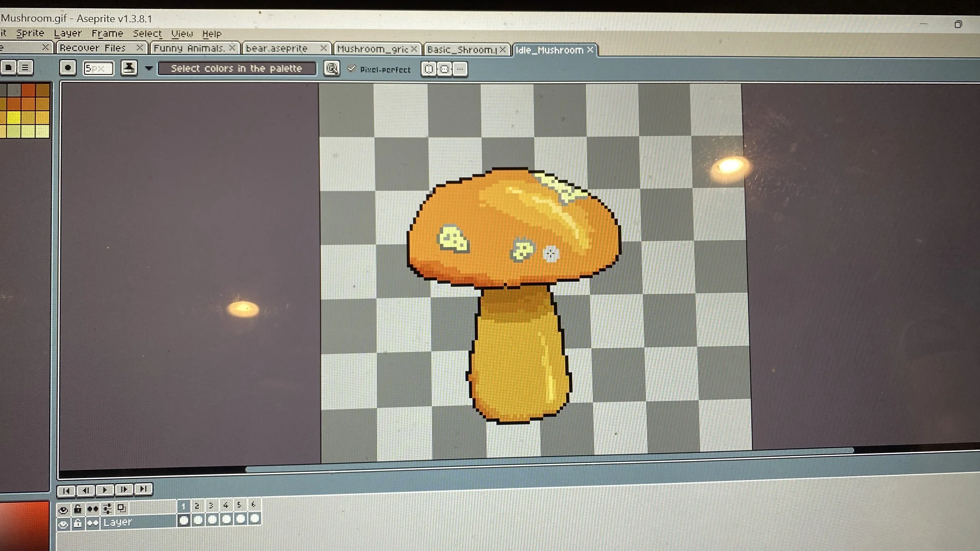The image size is (980, 551).
Task: Lock the Layer row with padlock icon
Action: [78, 524]
